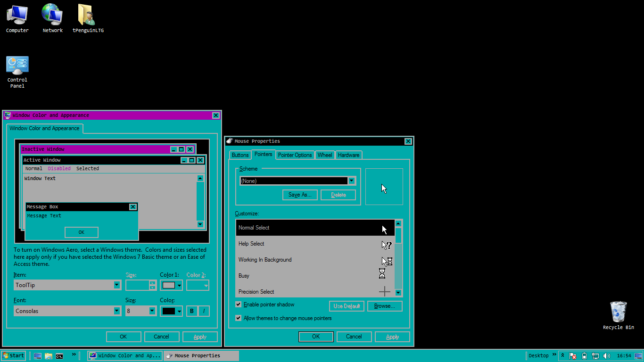Open the Action Center flag tray icon
The height and width of the screenshot is (362, 644).
[x=573, y=356]
